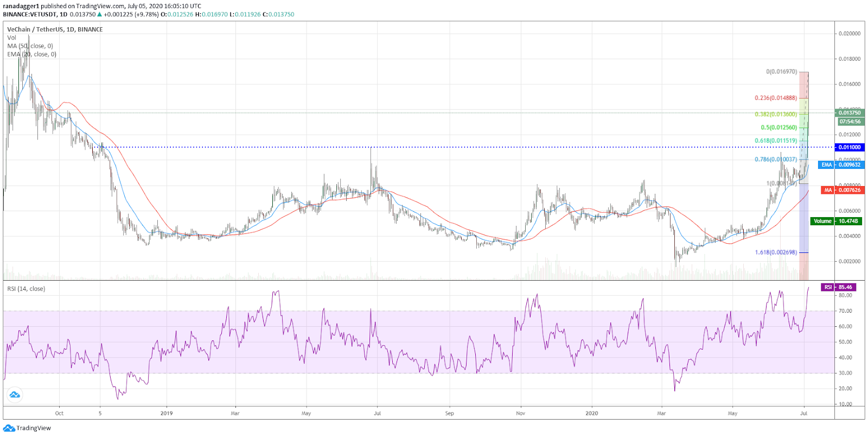Click the 50.00 RSI scale label
The image size is (868, 437).
pos(845,342)
